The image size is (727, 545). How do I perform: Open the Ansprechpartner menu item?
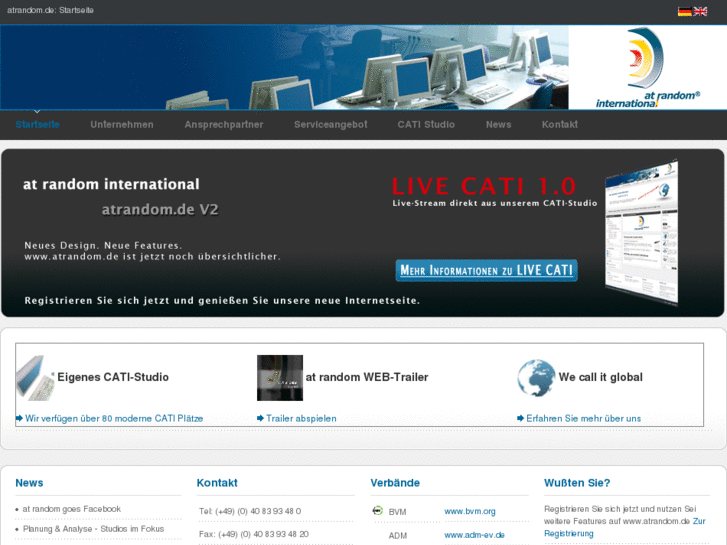[224, 124]
